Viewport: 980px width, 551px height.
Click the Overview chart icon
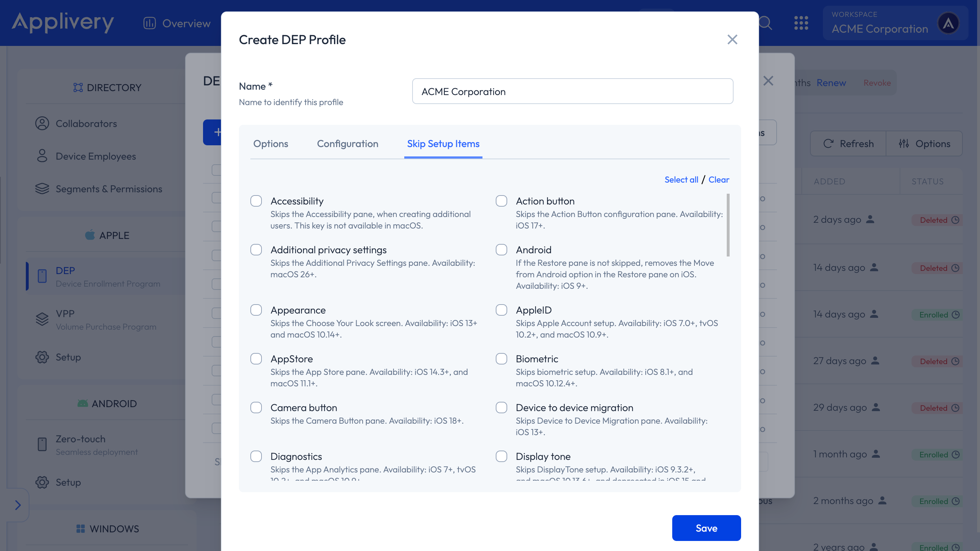[150, 23]
